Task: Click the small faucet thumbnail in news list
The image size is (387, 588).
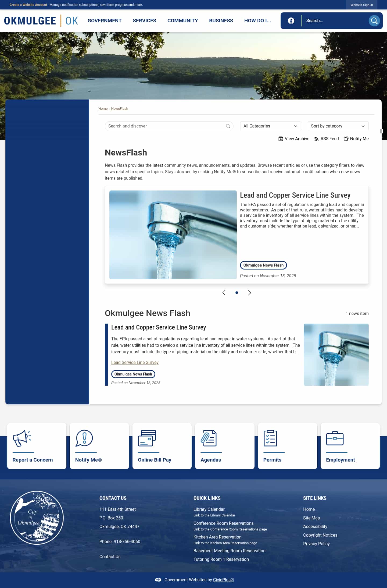Action: [x=336, y=355]
